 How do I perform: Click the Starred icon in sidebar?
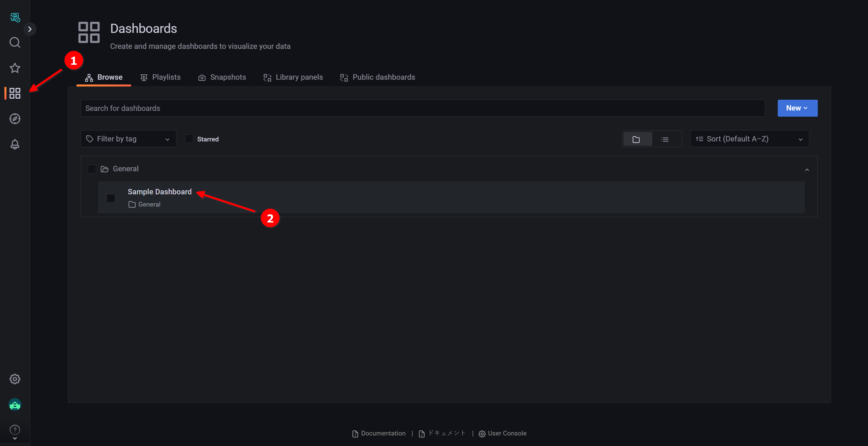point(15,68)
